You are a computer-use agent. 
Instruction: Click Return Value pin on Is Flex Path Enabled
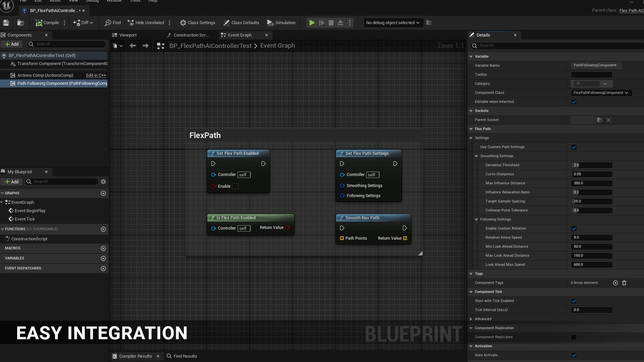tap(287, 228)
